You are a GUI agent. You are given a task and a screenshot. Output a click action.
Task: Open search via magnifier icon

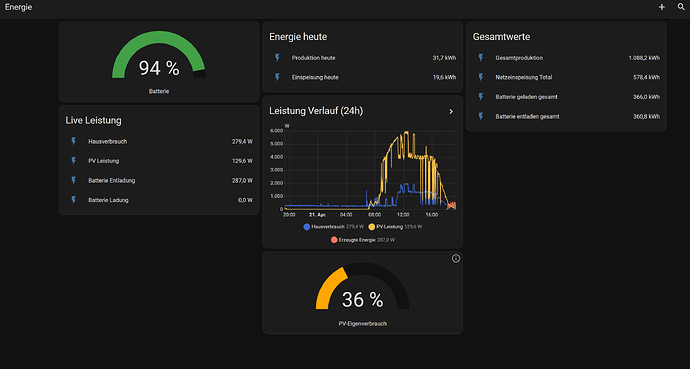click(x=681, y=7)
